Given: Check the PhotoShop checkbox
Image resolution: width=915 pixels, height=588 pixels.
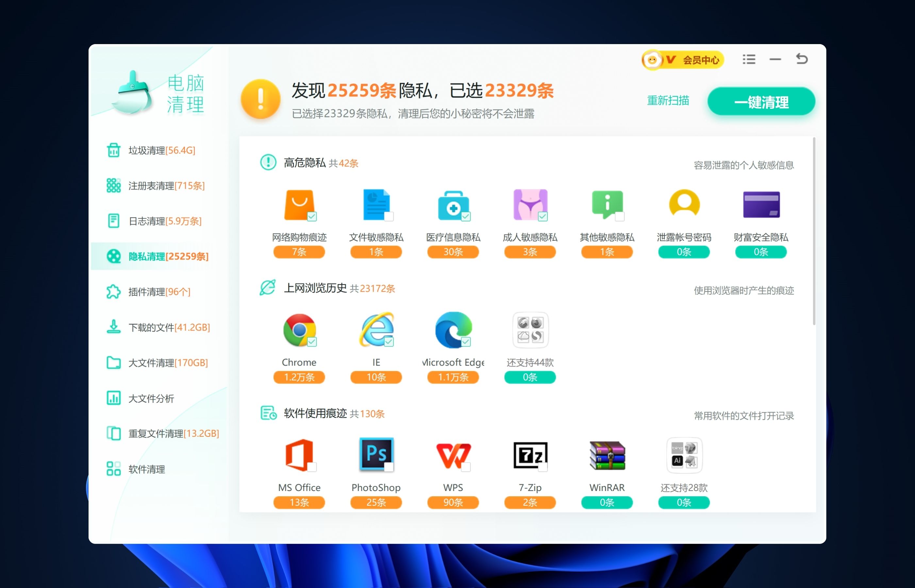Looking at the screenshot, I should (x=389, y=467).
